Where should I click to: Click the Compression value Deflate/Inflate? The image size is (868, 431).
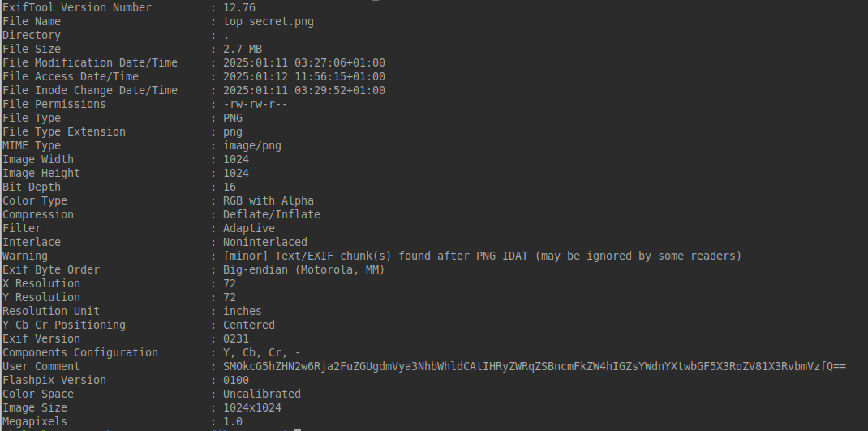[x=272, y=214]
